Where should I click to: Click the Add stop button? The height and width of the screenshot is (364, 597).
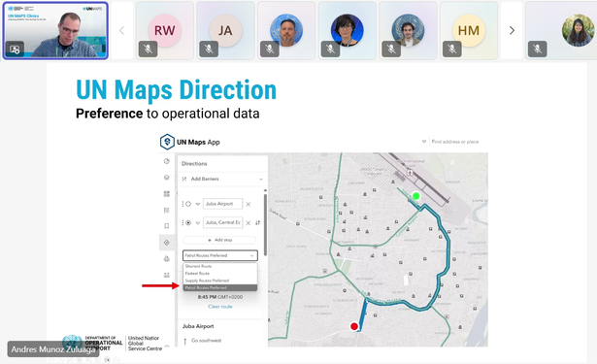click(x=219, y=240)
